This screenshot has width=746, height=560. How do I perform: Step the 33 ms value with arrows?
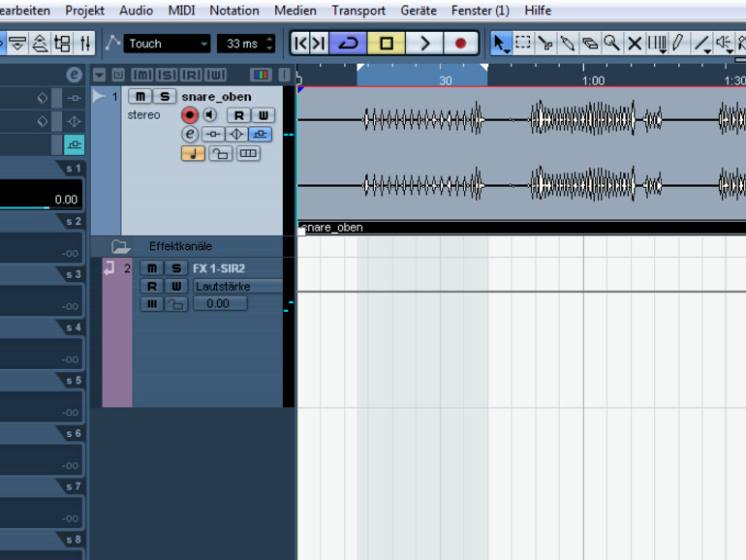(x=270, y=44)
